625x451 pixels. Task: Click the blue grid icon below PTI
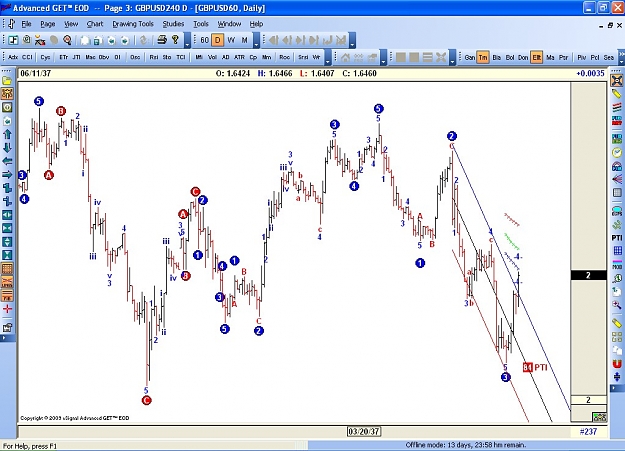tap(617, 250)
